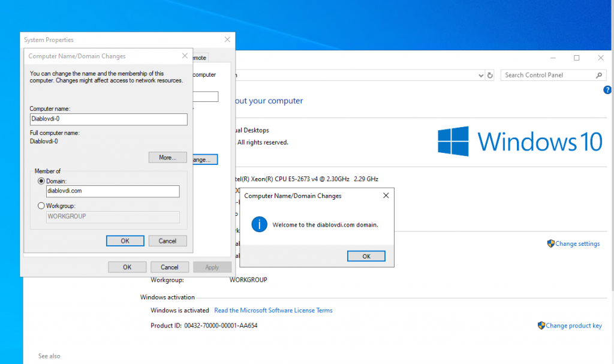The image size is (614, 364).
Task: Close Computer Name/Domain Changes dialog with X
Action: pos(185,56)
